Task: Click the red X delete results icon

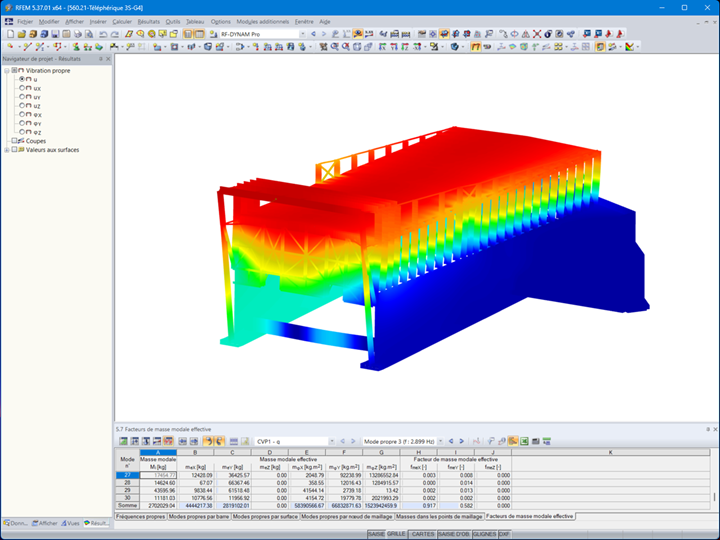Action: click(x=537, y=34)
